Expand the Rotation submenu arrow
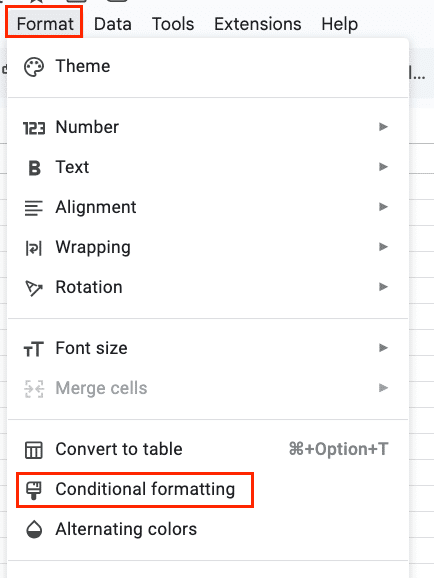The height and width of the screenshot is (578, 434). (383, 287)
